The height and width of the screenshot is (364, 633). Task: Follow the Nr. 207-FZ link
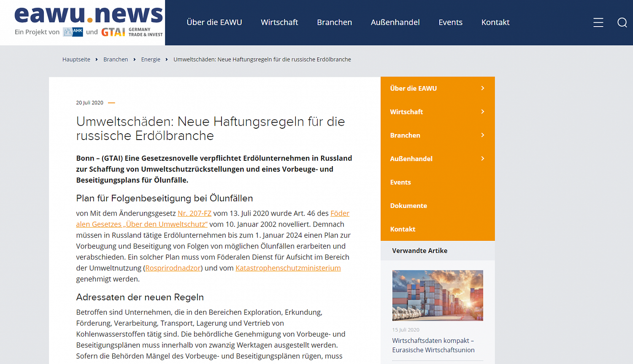tap(195, 213)
